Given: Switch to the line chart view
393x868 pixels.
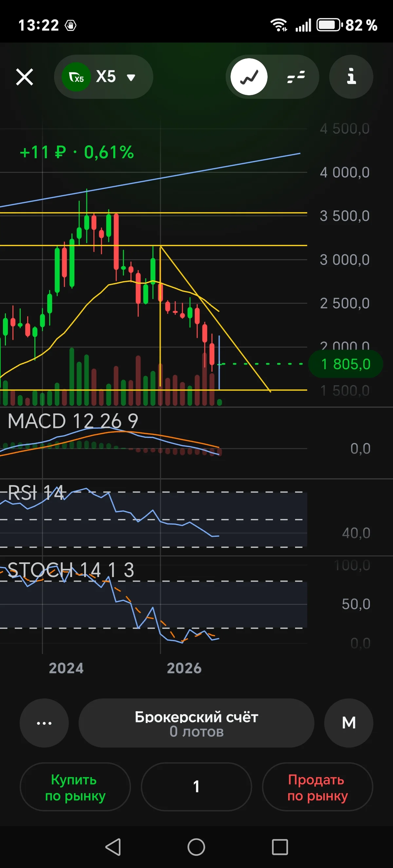Looking at the screenshot, I should tap(249, 77).
